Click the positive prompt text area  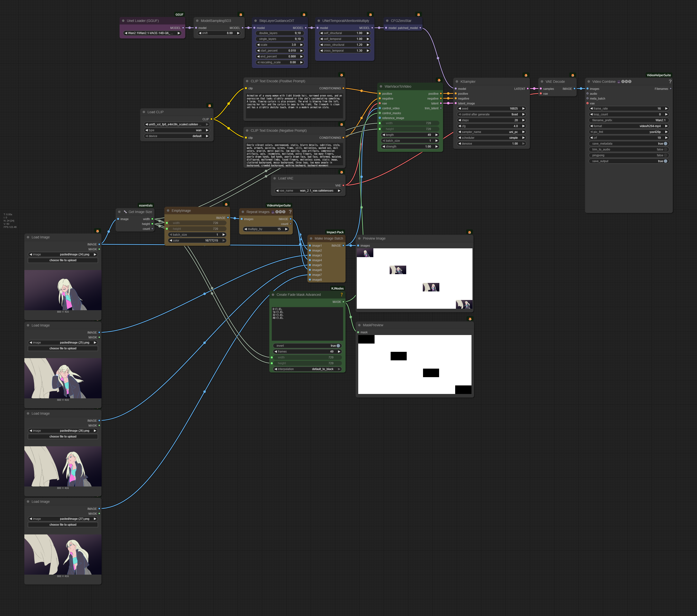(x=294, y=106)
